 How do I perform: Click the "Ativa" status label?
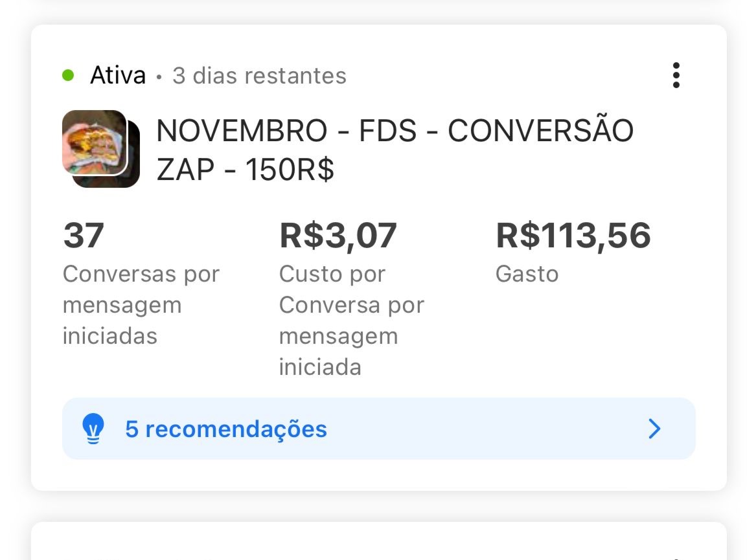click(118, 76)
